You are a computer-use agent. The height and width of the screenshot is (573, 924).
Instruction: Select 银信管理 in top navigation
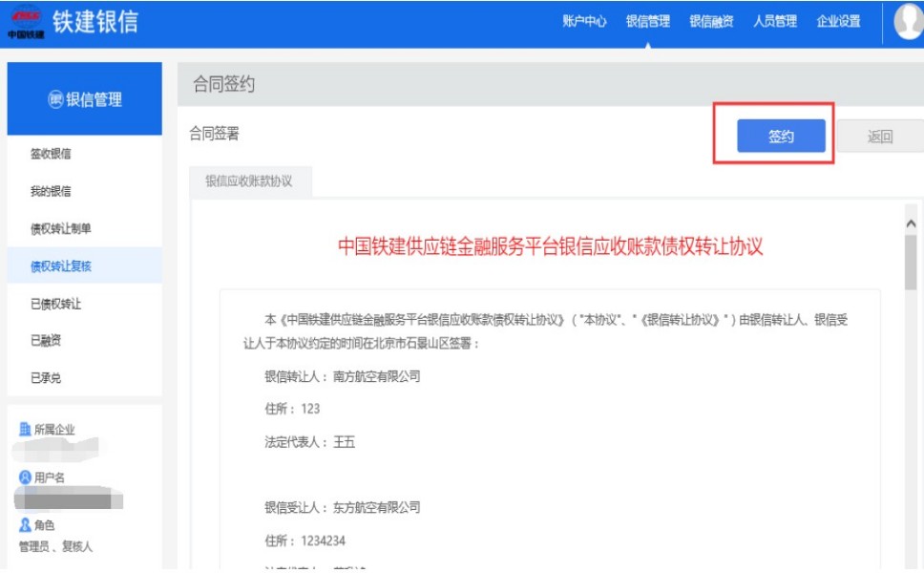648,22
